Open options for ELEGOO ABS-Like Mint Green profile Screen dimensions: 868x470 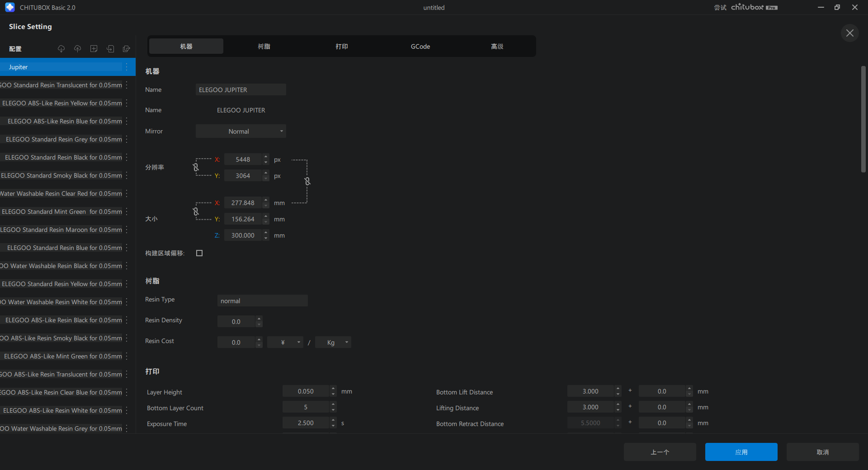[127, 356]
